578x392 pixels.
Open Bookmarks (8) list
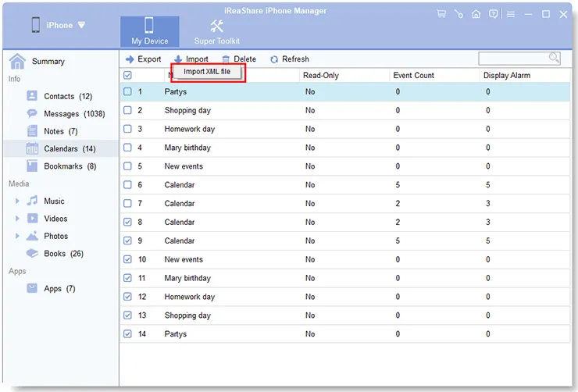70,166
